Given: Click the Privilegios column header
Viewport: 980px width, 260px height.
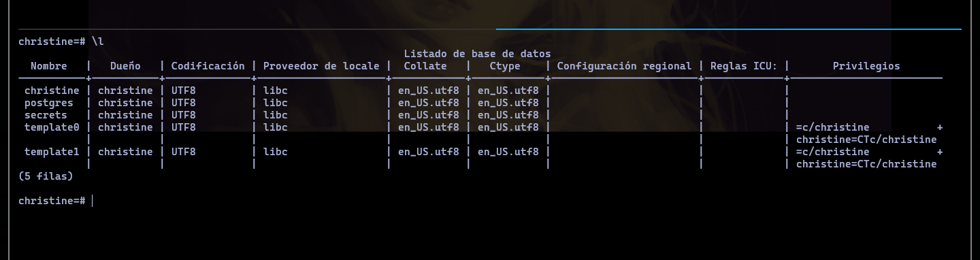Looking at the screenshot, I should pos(866,66).
